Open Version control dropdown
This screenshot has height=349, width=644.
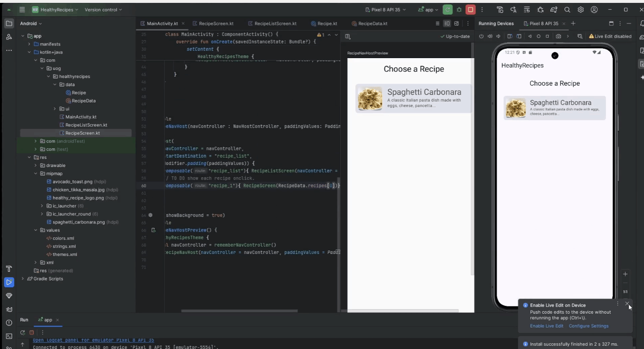click(103, 10)
